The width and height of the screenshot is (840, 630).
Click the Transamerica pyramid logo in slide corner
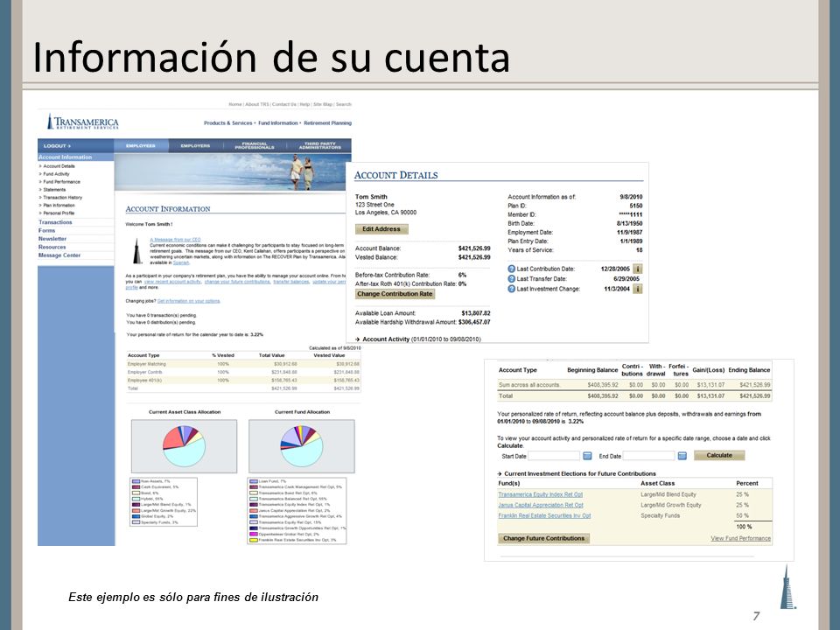787,587
